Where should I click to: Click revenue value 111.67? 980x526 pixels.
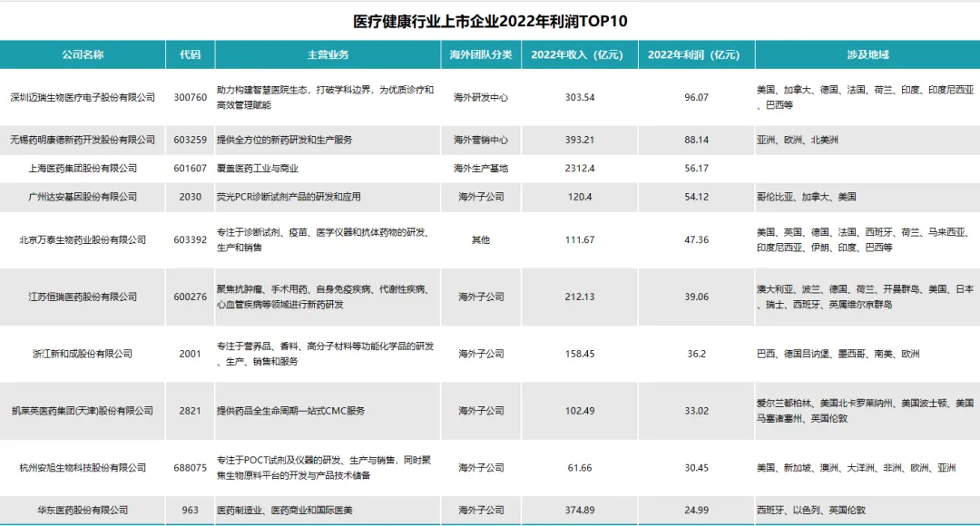point(579,240)
